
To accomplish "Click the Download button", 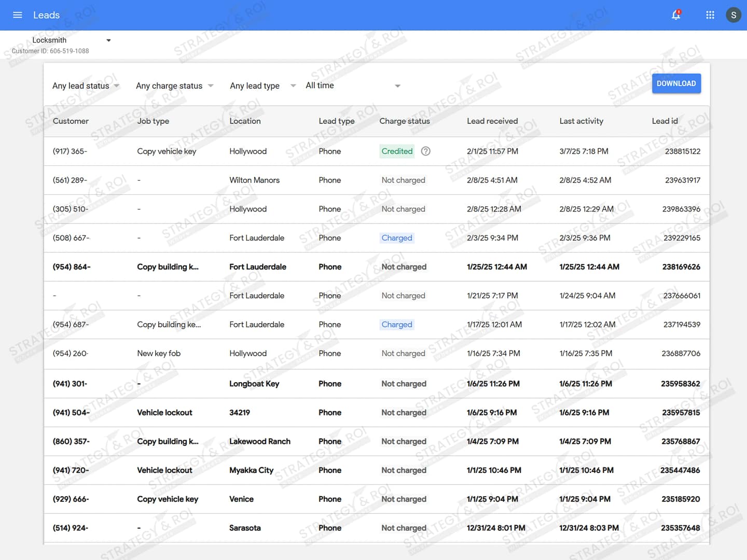I will 676,83.
